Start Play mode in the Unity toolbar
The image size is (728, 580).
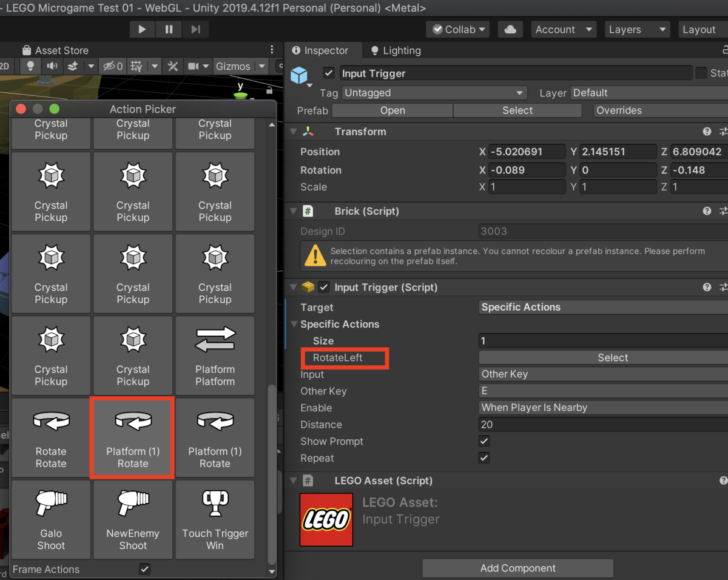142,29
